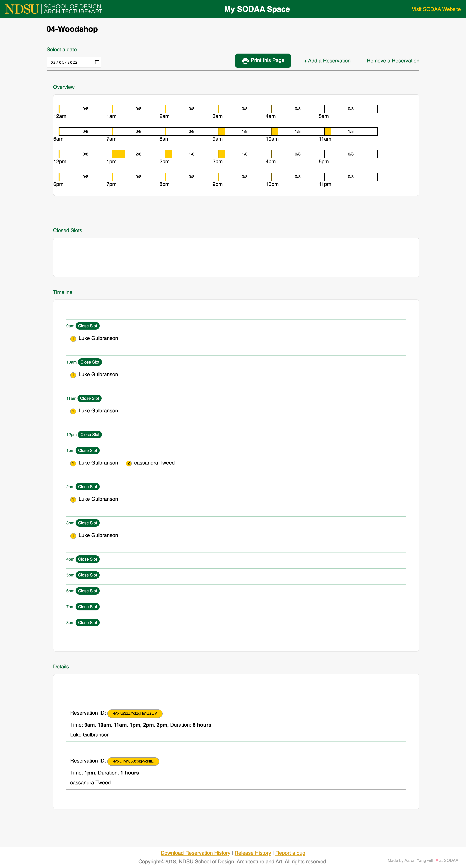Click the My SODAA Space header title

coord(257,9)
